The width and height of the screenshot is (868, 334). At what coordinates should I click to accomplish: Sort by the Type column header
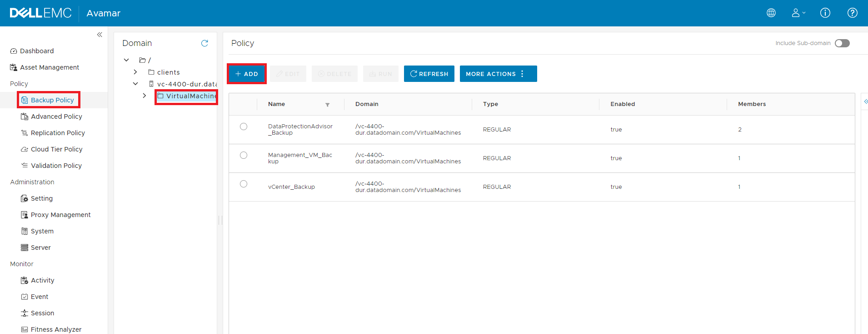tap(490, 104)
